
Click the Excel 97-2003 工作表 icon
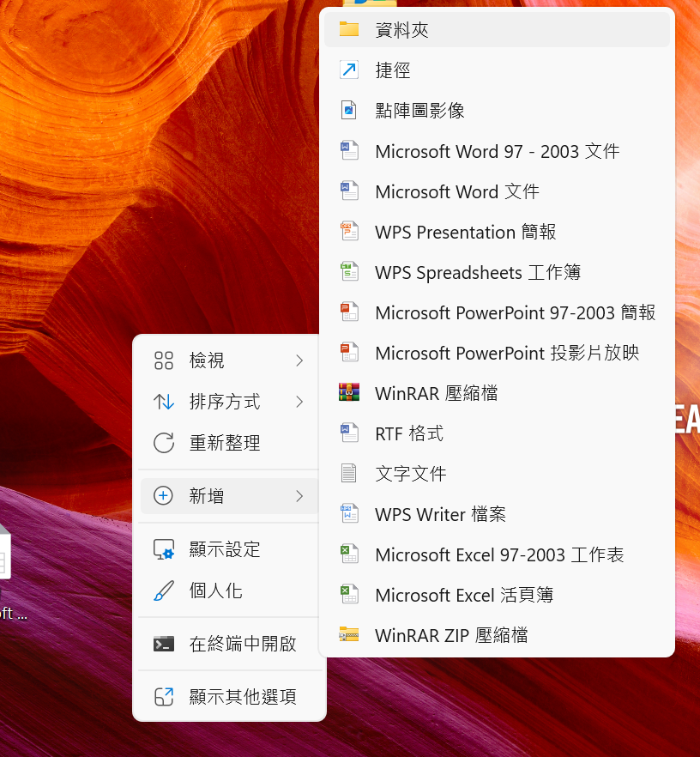pos(349,554)
